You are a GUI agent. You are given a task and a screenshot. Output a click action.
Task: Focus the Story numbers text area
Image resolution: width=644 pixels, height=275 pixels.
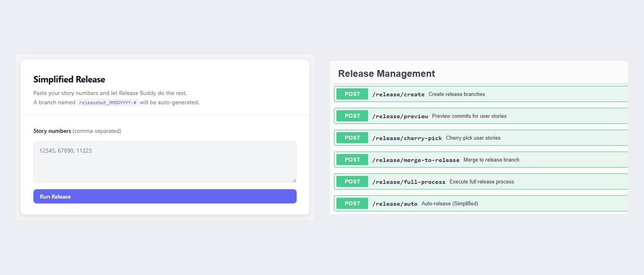(165, 162)
